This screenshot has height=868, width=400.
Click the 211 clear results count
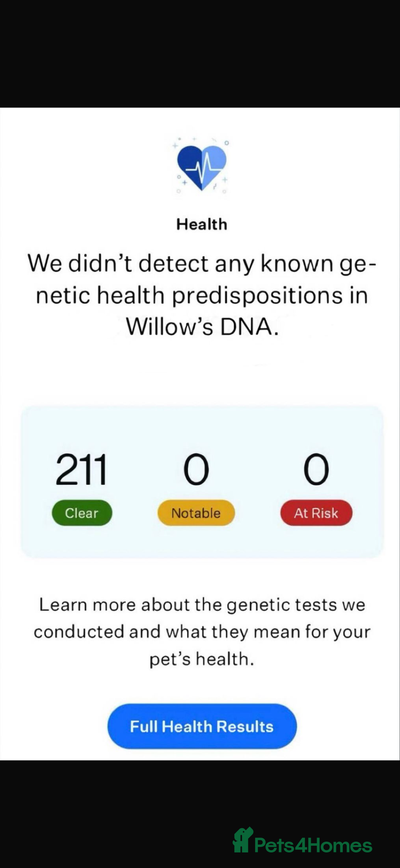pyautogui.click(x=81, y=470)
